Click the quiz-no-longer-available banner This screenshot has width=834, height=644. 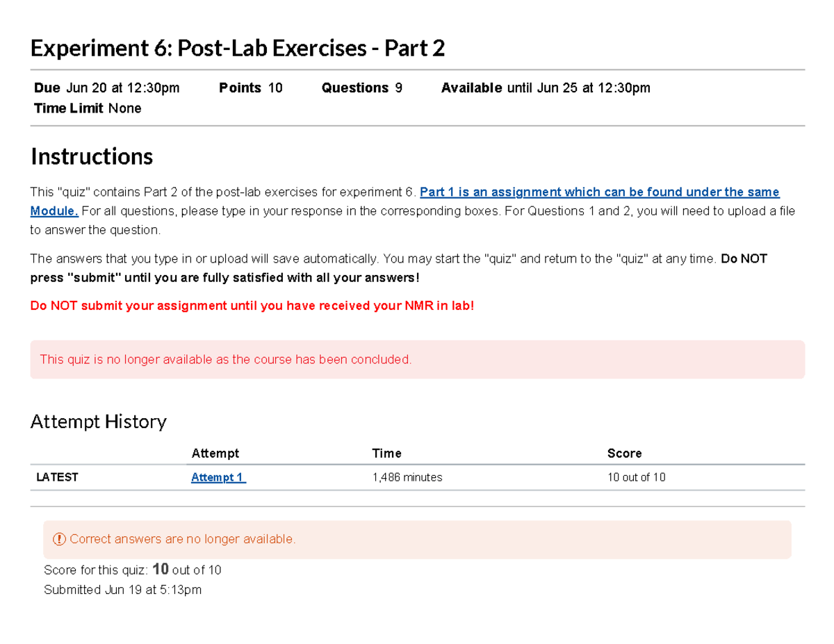tap(417, 359)
